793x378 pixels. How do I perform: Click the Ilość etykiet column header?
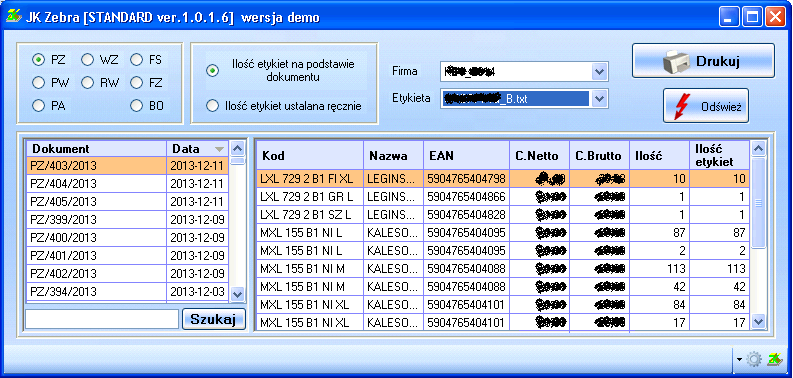click(719, 155)
